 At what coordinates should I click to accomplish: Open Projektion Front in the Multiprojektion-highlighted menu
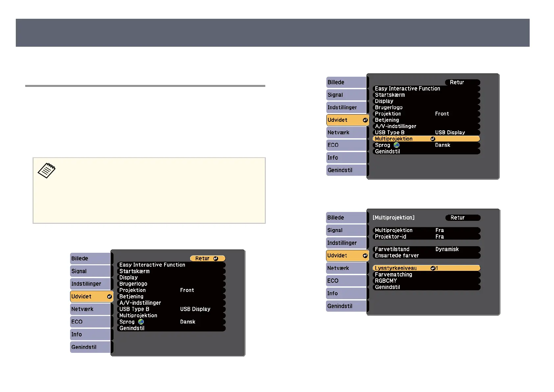click(426, 114)
